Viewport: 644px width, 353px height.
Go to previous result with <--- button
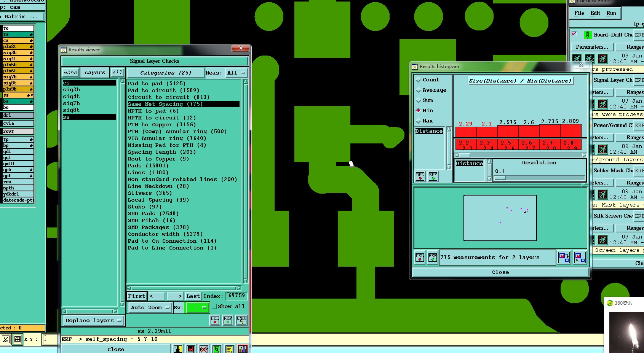pyautogui.click(x=157, y=296)
